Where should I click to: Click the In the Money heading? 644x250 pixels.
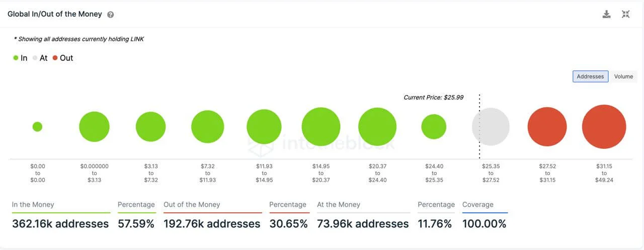[x=33, y=205]
